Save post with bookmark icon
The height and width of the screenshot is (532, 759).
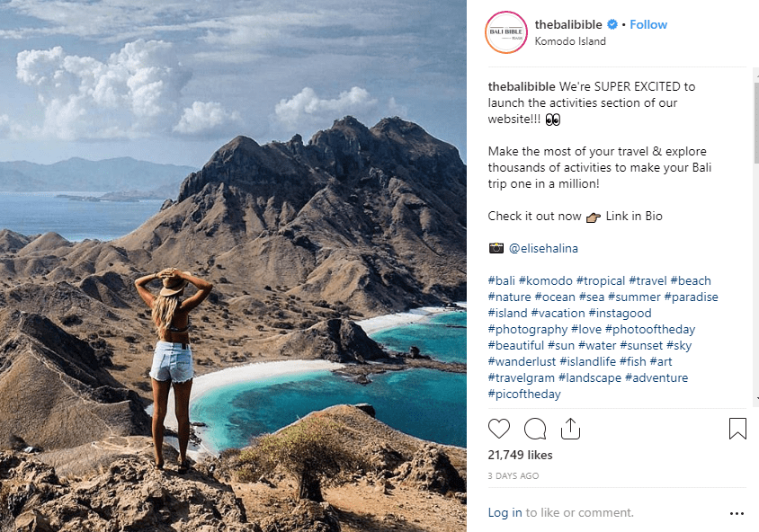737,429
